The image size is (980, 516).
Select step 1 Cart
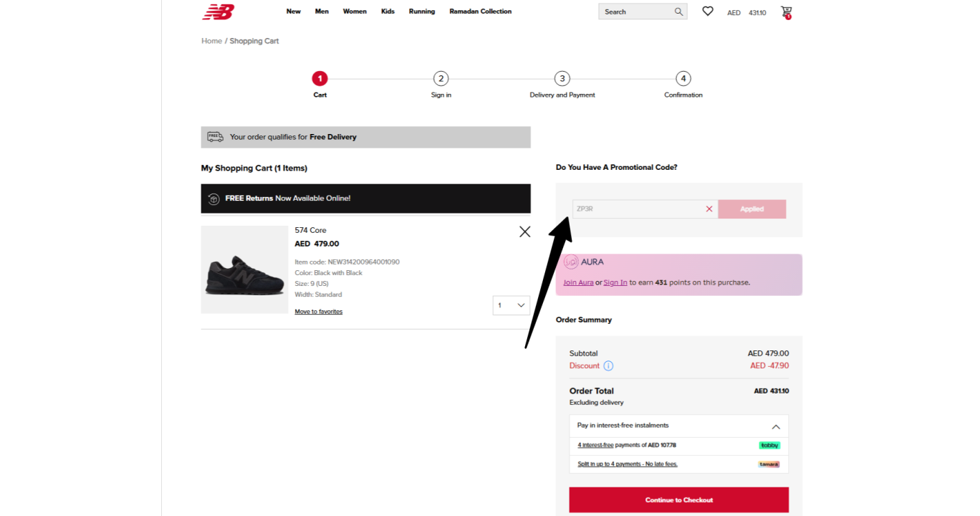pyautogui.click(x=320, y=79)
